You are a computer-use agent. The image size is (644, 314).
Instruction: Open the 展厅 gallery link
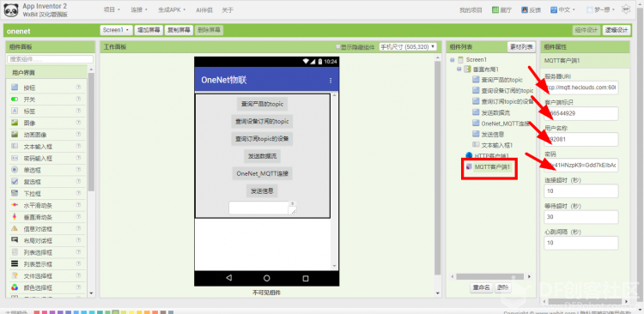tap(502, 9)
